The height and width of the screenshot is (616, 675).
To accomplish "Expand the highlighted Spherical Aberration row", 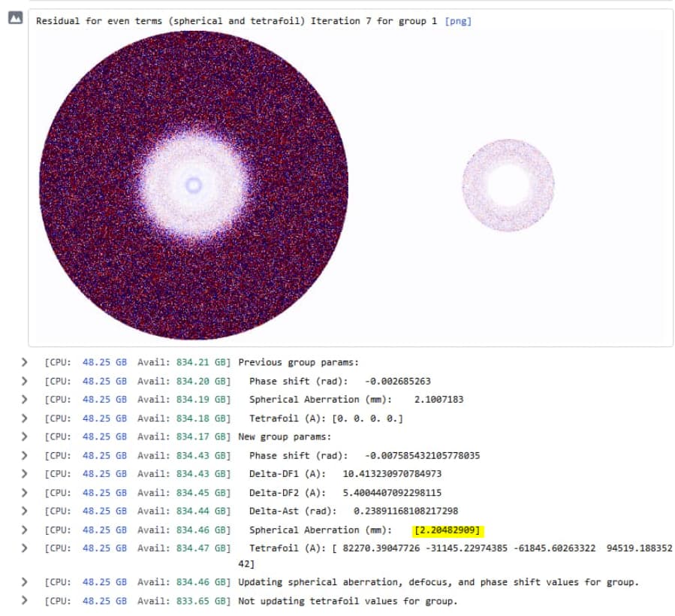I will pyautogui.click(x=25, y=530).
